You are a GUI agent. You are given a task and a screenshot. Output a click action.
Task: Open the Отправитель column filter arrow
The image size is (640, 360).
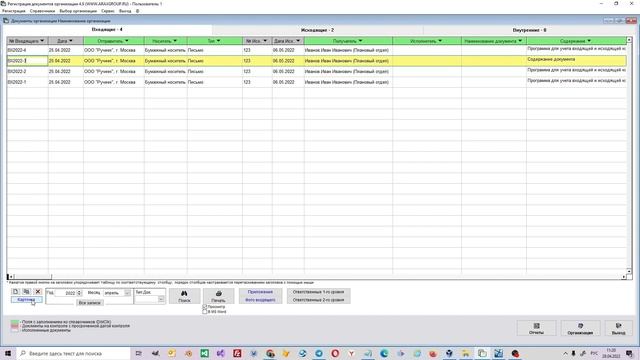tap(127, 41)
